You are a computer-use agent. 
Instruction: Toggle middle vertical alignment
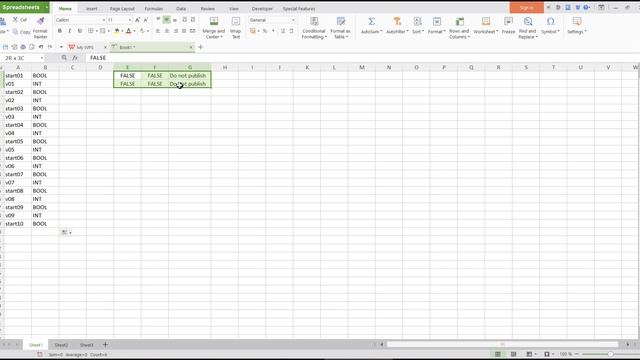(x=167, y=20)
